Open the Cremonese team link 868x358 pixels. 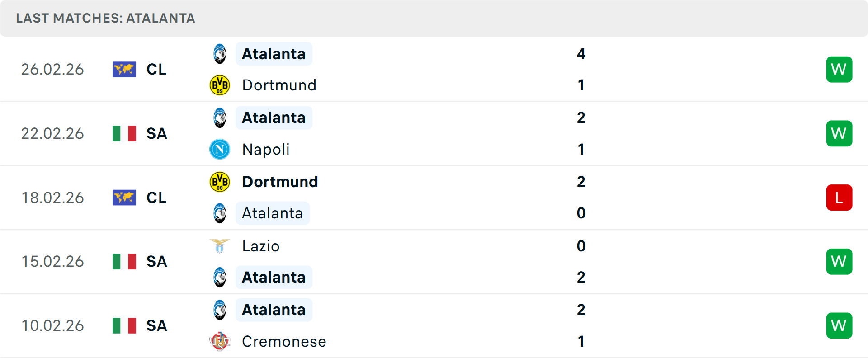[x=284, y=341]
